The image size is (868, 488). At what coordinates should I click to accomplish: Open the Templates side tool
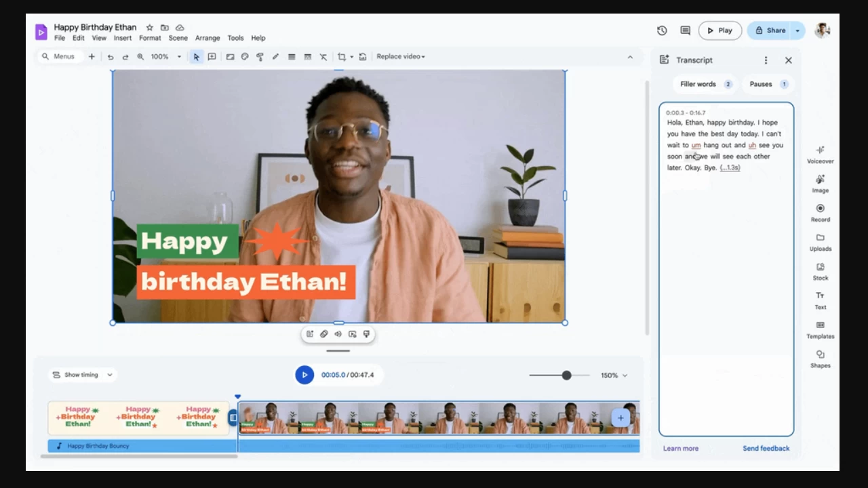pos(821,329)
